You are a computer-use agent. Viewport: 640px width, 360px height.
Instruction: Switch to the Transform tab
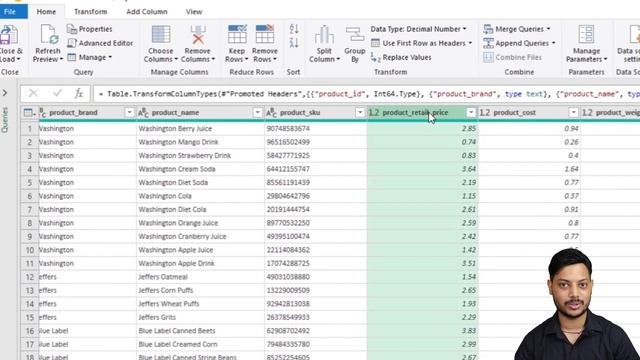(x=91, y=12)
